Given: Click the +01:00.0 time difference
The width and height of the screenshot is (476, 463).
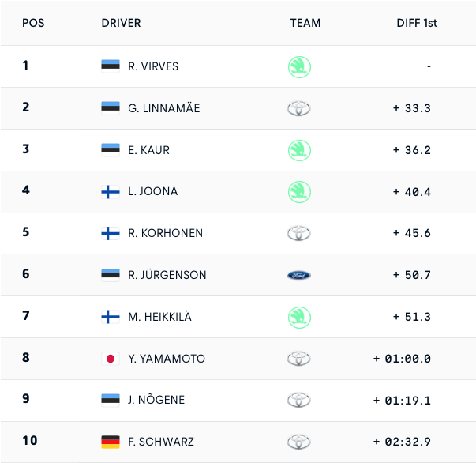Looking at the screenshot, I should point(403,359).
